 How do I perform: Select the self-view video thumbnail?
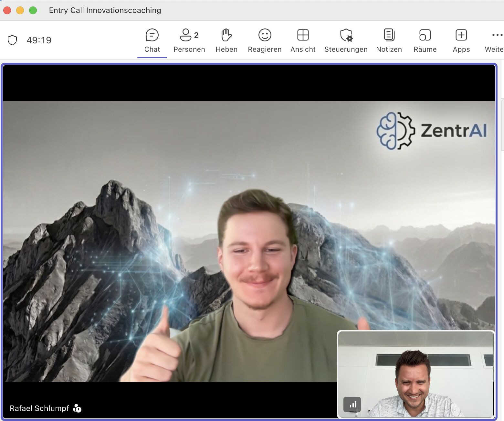pos(416,374)
